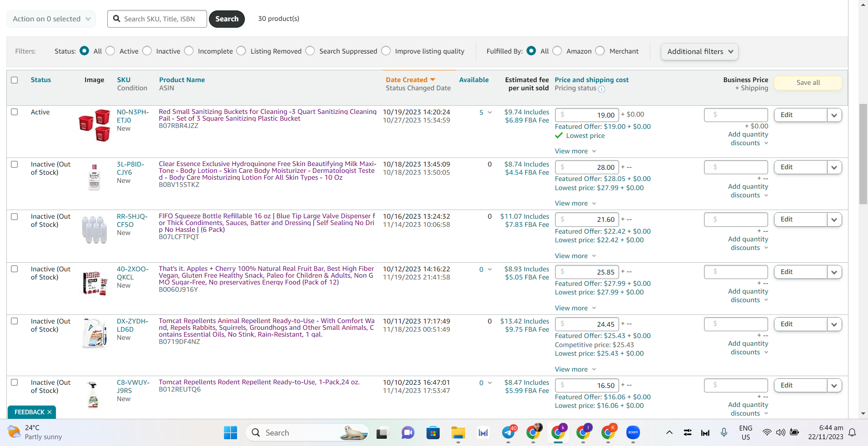
Task: Open Telegram with 40 unread badge
Action: pyautogui.click(x=508, y=432)
